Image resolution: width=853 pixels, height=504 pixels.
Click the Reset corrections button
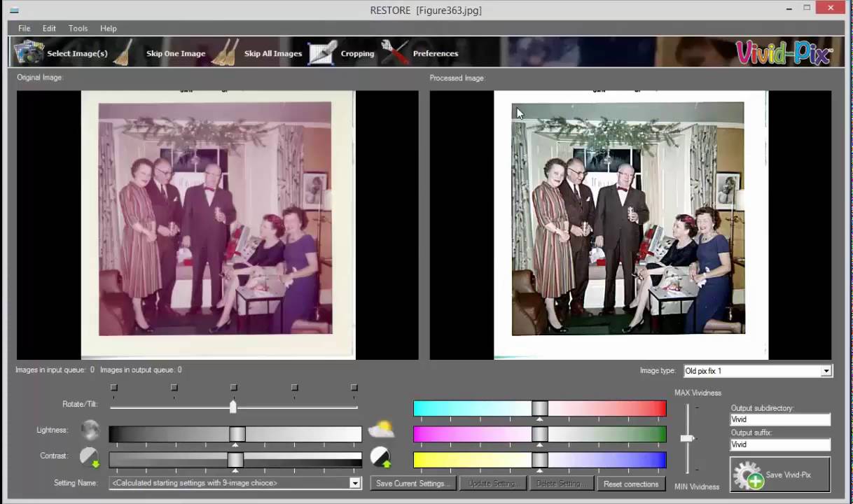pos(631,484)
